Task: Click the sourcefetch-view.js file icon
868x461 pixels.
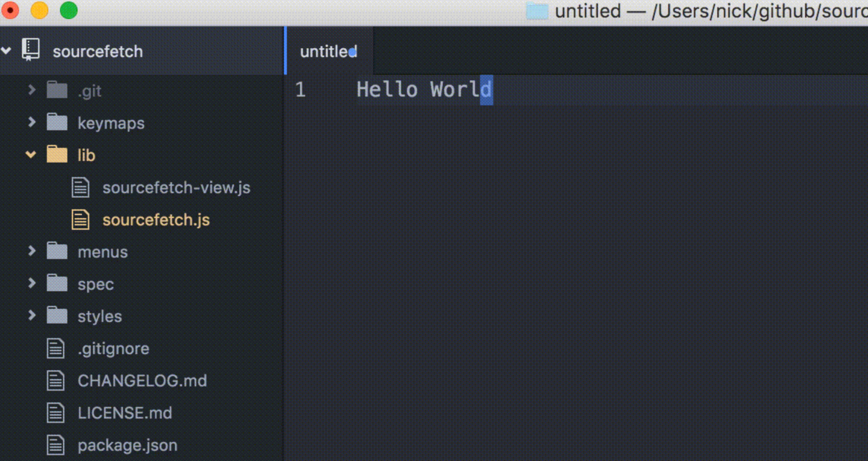Action: pos(80,187)
